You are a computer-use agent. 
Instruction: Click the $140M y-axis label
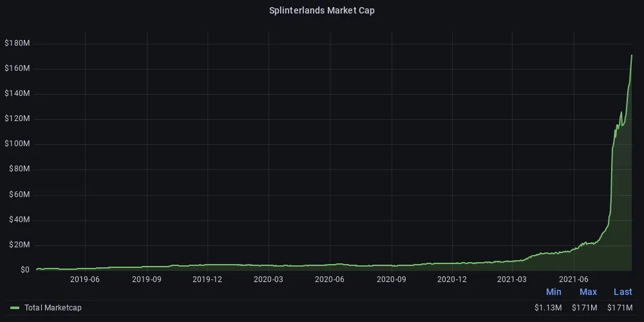[17, 93]
